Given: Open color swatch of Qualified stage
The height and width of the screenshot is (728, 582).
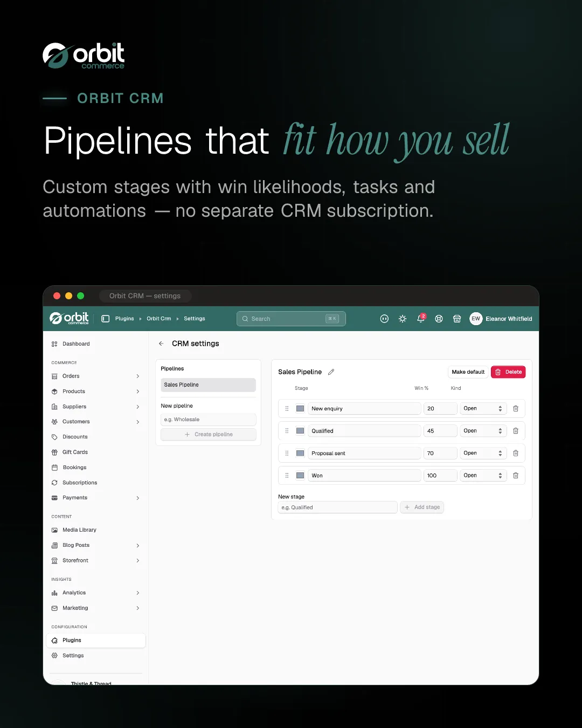Looking at the screenshot, I should [300, 431].
